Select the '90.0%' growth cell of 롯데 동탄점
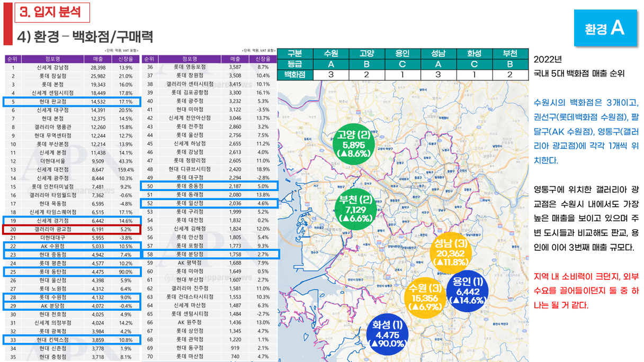 coord(126,271)
